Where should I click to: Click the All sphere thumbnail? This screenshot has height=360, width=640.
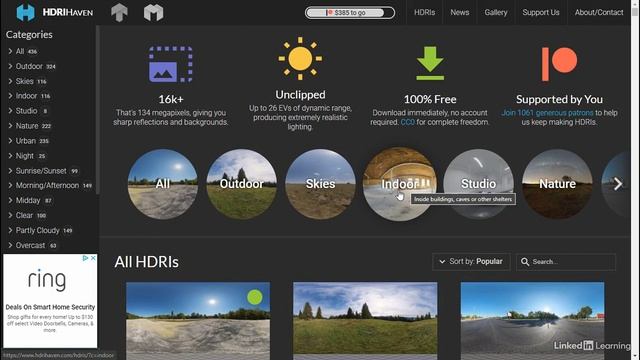point(162,184)
